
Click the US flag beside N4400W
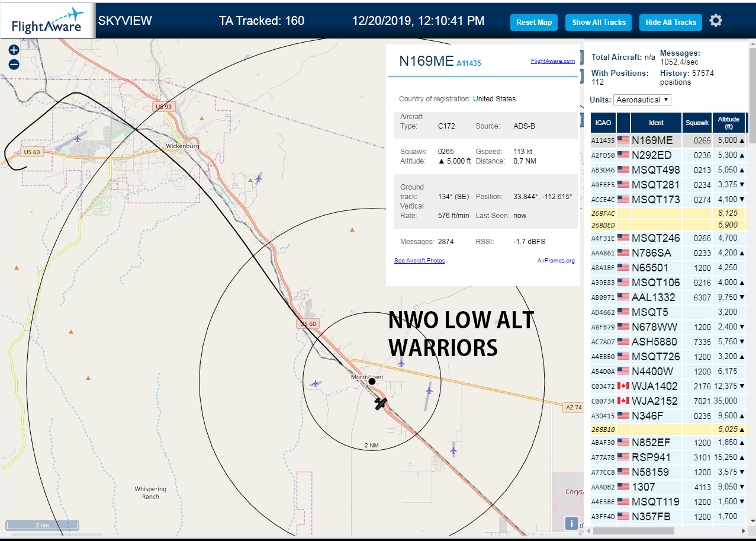[623, 371]
